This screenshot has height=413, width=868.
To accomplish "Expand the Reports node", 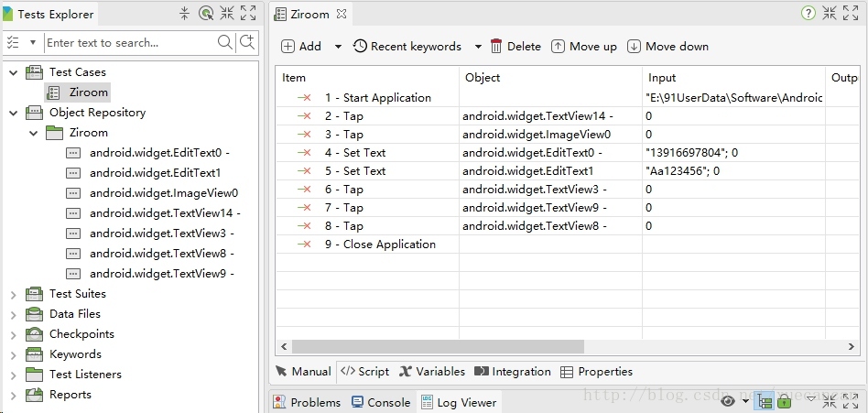I will (x=14, y=396).
